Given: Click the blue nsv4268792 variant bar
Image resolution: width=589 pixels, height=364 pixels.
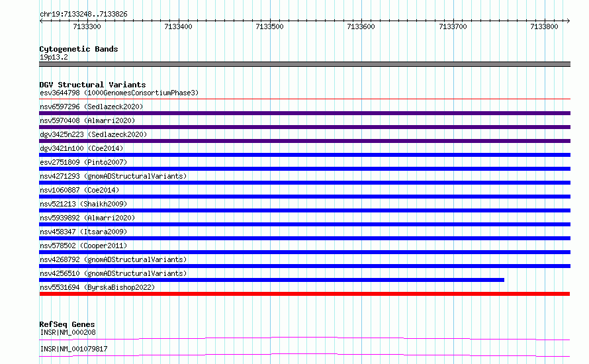Looking at the screenshot, I should pyautogui.click(x=304, y=266).
